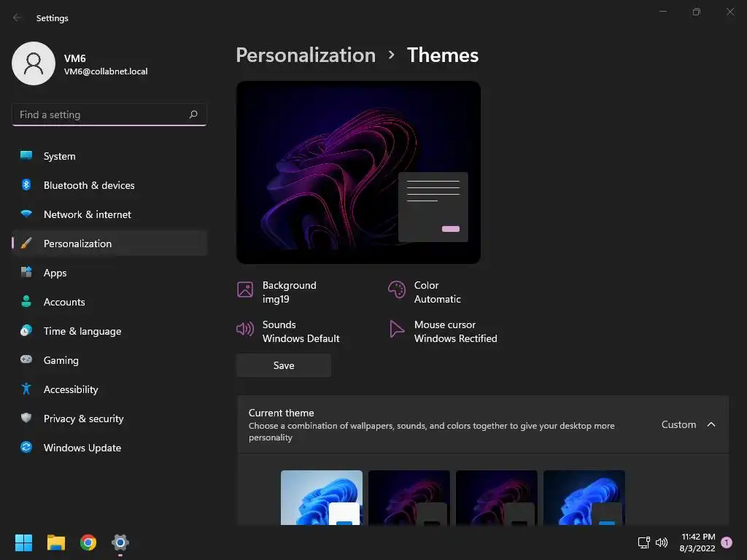Click the Custom theme value text

[678, 424]
